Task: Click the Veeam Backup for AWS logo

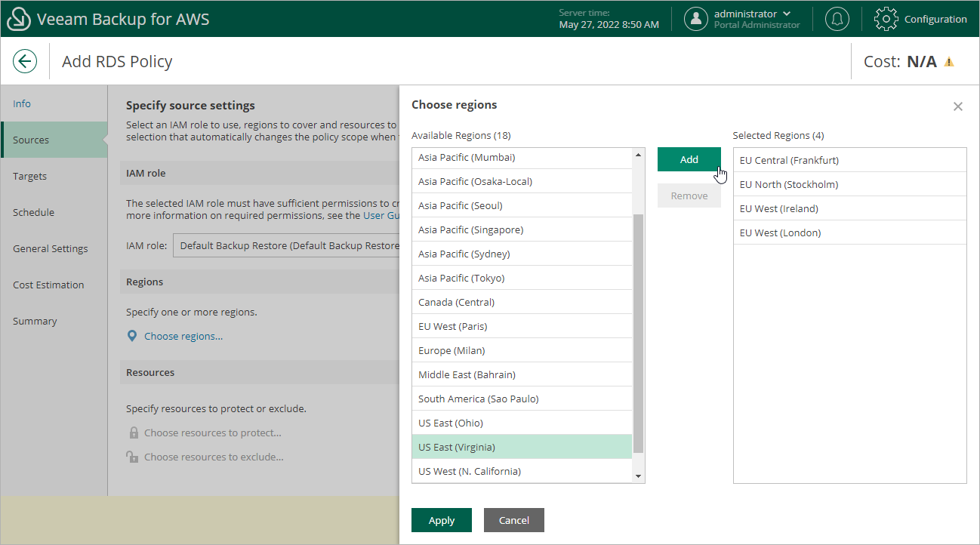Action: coord(18,18)
